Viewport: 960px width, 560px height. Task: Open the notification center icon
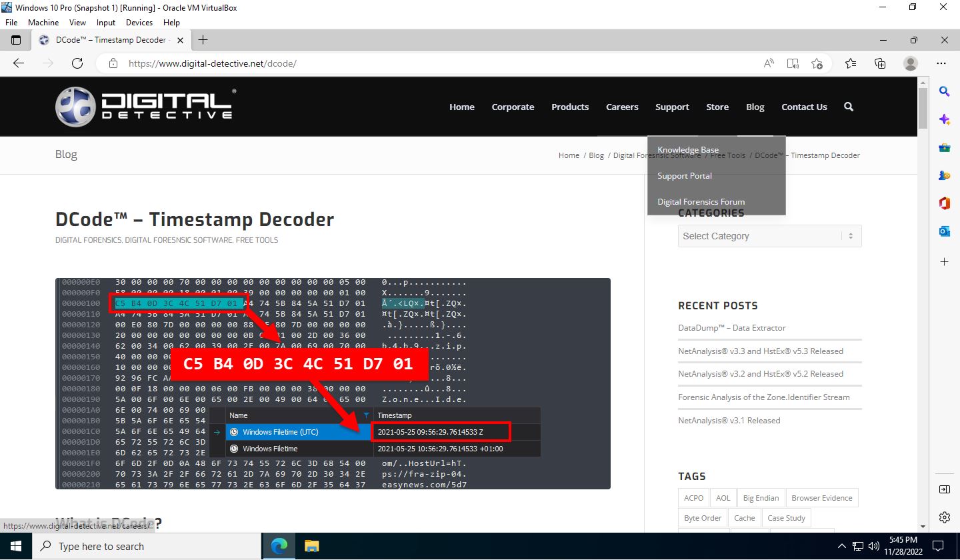point(938,546)
